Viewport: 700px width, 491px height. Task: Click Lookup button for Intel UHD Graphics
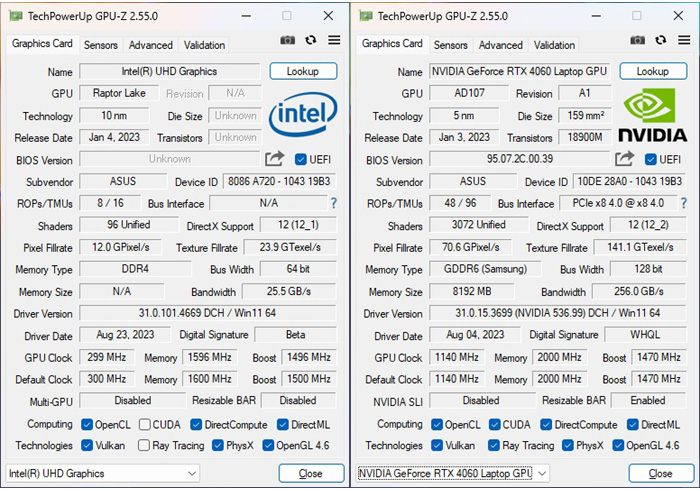[x=303, y=71]
